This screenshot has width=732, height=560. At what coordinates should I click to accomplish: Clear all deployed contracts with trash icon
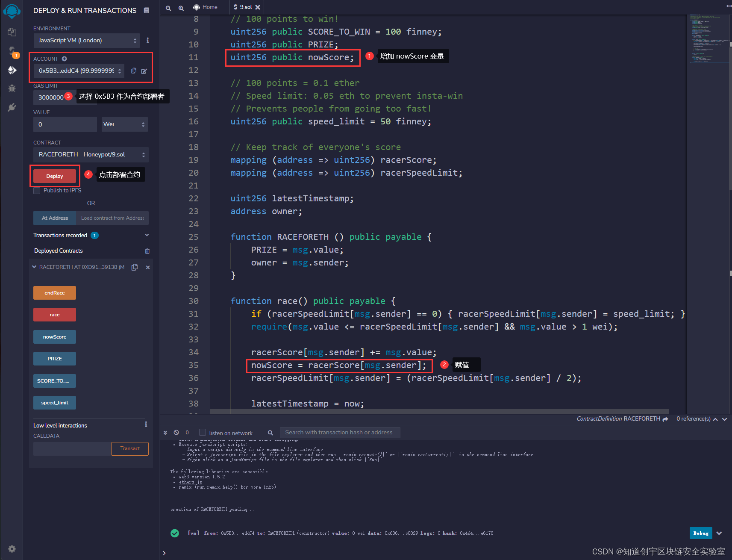147,251
